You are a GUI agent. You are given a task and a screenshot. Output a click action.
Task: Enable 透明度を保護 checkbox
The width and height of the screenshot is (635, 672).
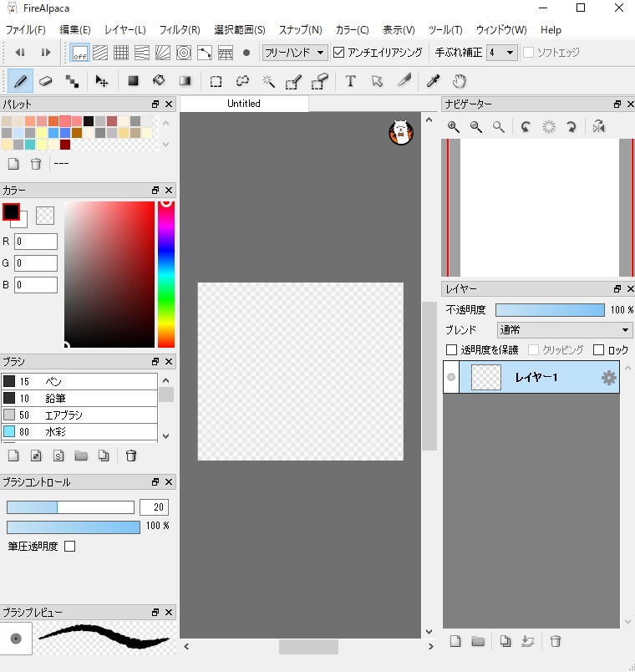451,349
